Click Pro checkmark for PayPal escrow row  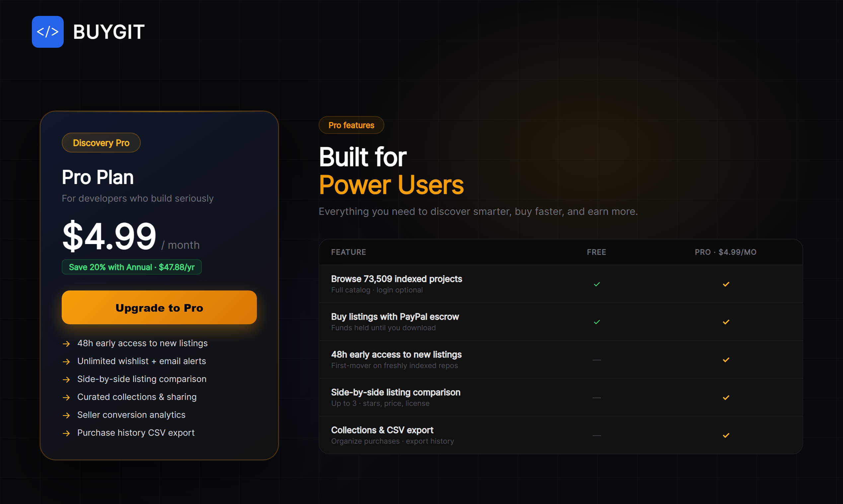pos(726,322)
